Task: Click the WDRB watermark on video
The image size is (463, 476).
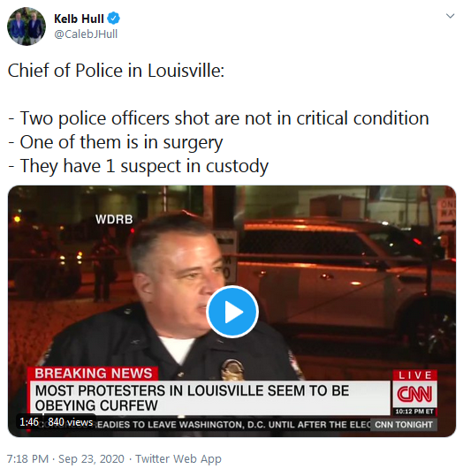Action: [114, 220]
